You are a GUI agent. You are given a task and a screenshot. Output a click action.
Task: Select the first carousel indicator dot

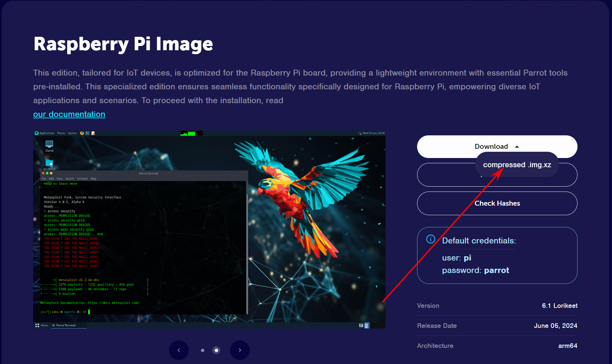pyautogui.click(x=202, y=350)
